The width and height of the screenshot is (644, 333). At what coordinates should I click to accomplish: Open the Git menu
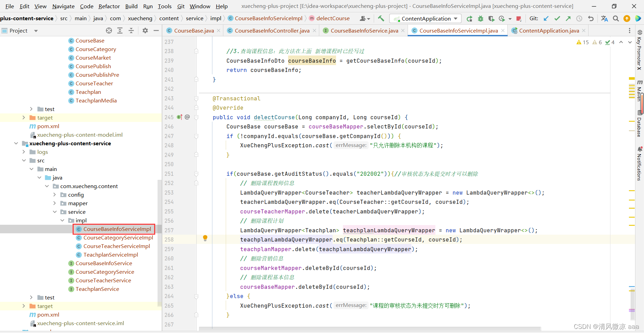coord(181,6)
